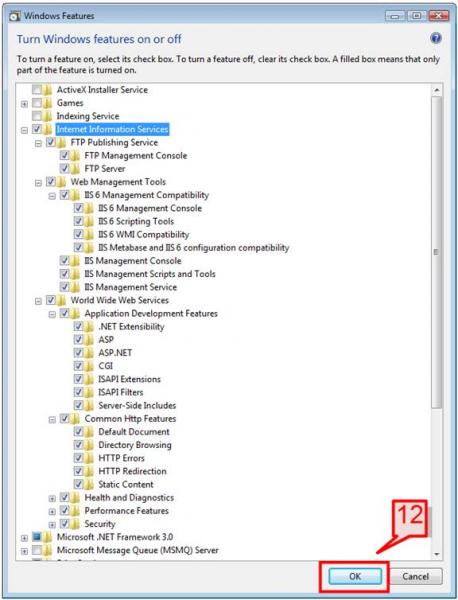
Task: Click the OK button
Action: [355, 576]
